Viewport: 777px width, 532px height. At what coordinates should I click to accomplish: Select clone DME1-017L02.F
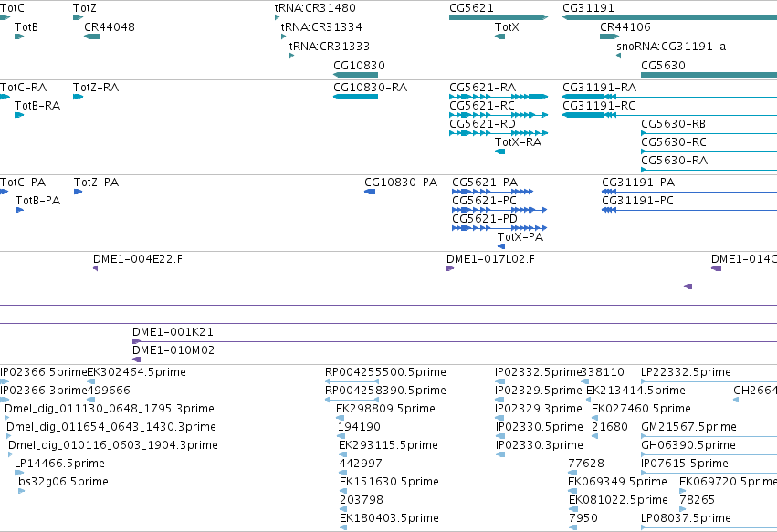point(490,259)
